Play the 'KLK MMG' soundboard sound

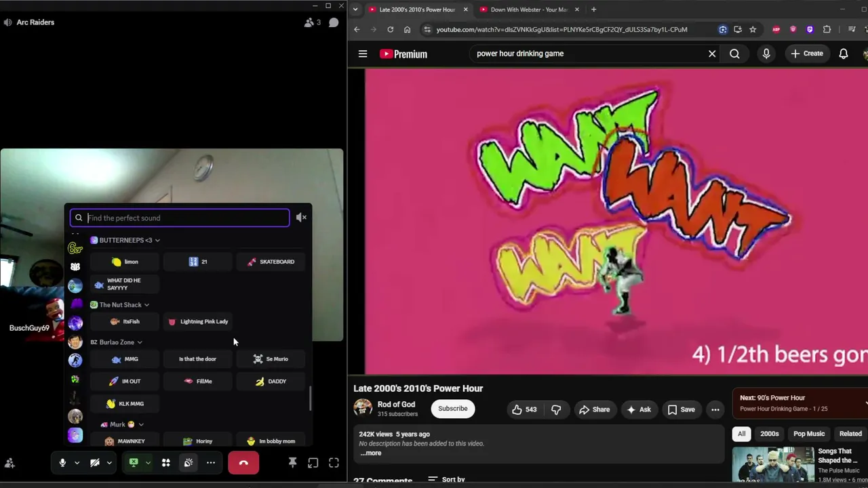point(125,403)
